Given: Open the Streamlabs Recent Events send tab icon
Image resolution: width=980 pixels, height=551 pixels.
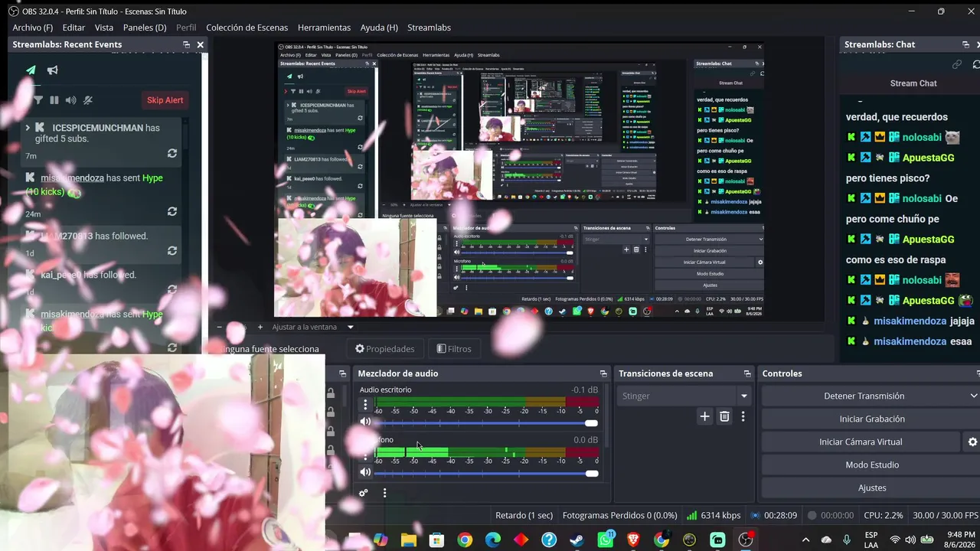Looking at the screenshot, I should (x=31, y=70).
